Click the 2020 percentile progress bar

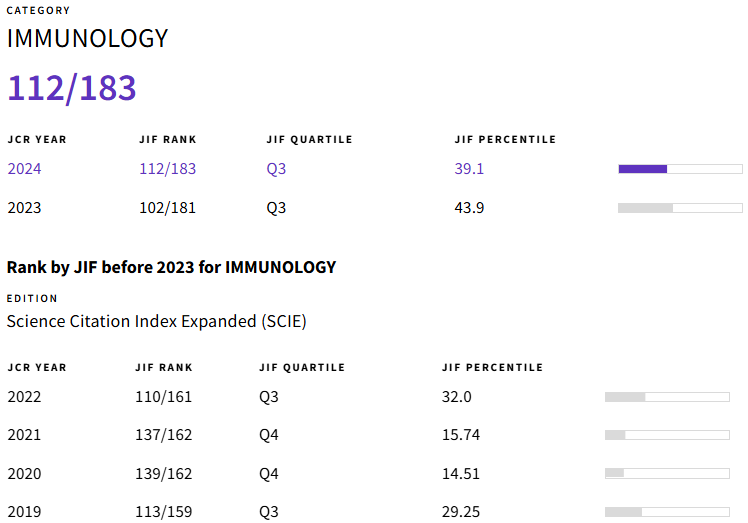[x=667, y=473]
